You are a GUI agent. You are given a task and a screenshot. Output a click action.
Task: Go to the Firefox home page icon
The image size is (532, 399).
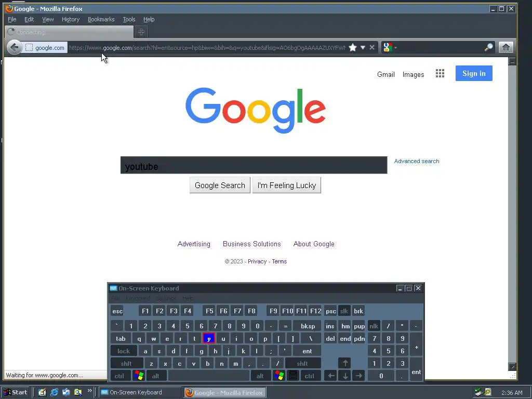(506, 47)
